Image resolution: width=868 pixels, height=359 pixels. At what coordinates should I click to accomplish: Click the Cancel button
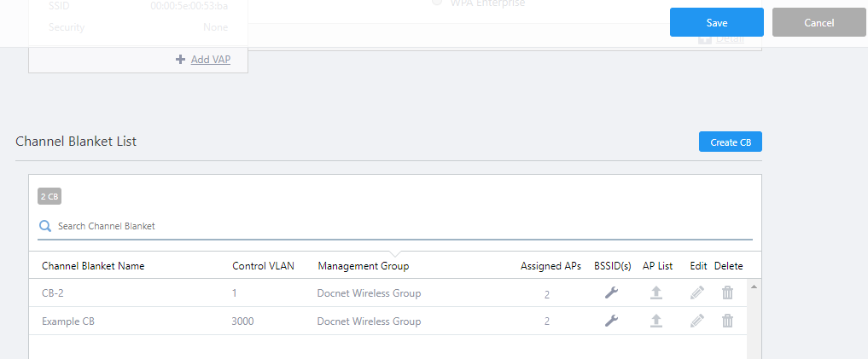pyautogui.click(x=818, y=23)
